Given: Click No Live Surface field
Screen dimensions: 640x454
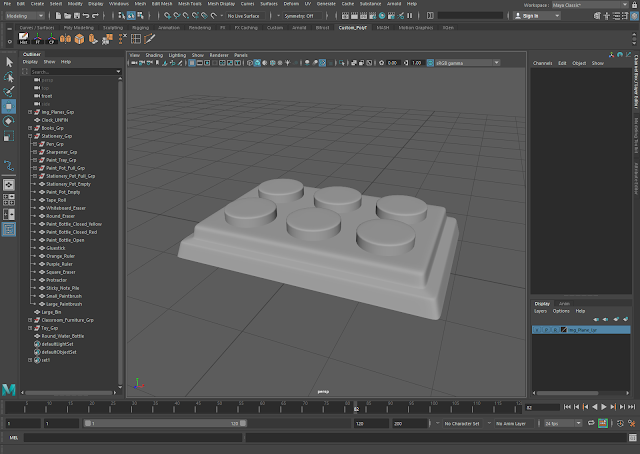Looking at the screenshot, I should (x=244, y=16).
